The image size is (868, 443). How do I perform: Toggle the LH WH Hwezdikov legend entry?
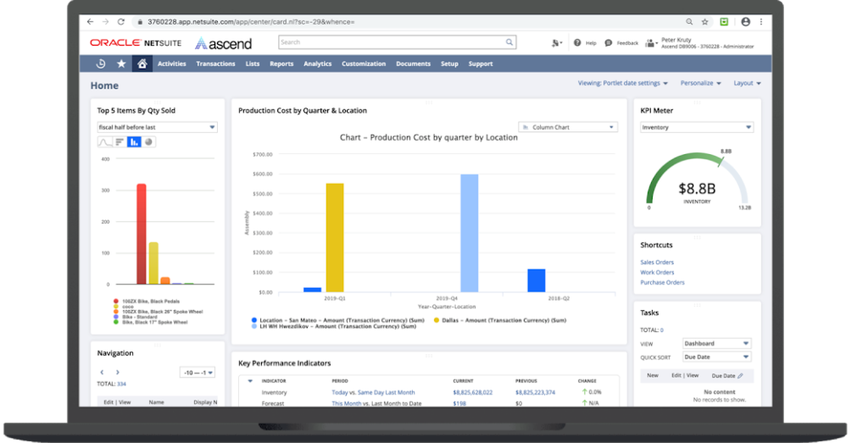(334, 326)
